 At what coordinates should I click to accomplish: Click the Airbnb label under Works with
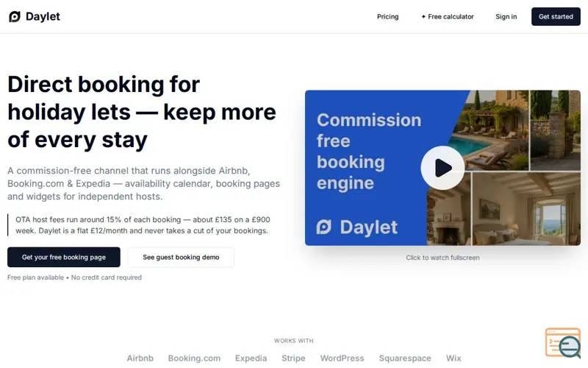(140, 358)
